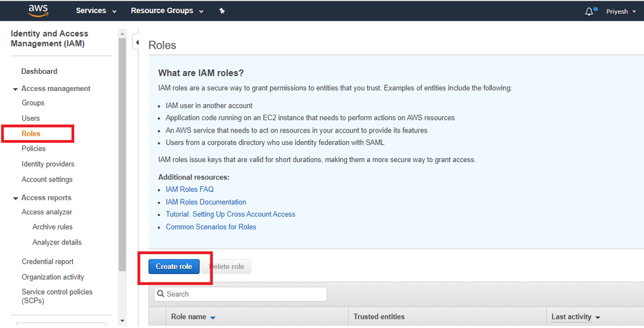Click the pin shortcut icon in header

click(x=222, y=11)
